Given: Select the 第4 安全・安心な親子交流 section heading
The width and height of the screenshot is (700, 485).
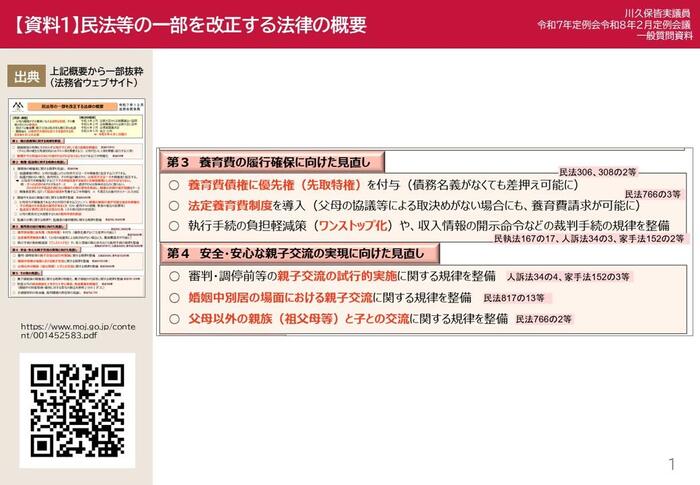Looking at the screenshot, I should click(x=296, y=253).
